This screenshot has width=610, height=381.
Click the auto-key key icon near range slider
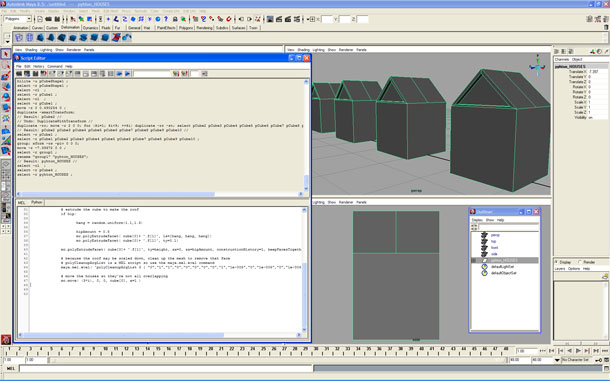tap(599, 360)
